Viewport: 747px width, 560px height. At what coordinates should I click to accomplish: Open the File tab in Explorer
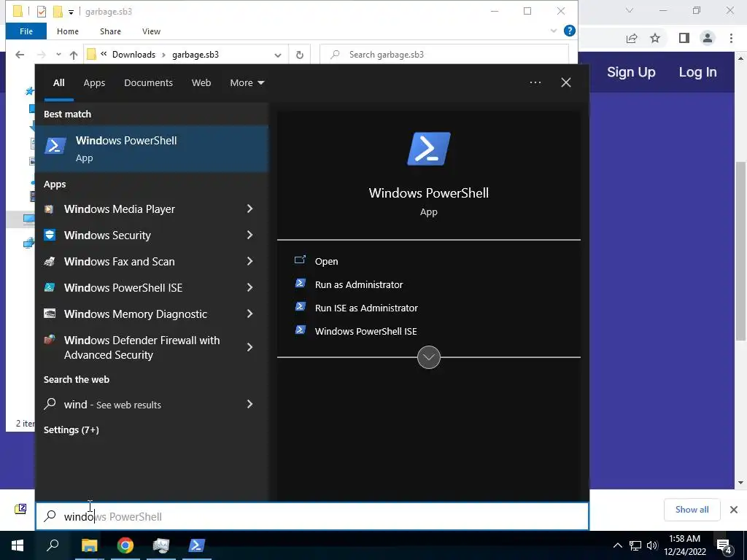[x=26, y=31]
